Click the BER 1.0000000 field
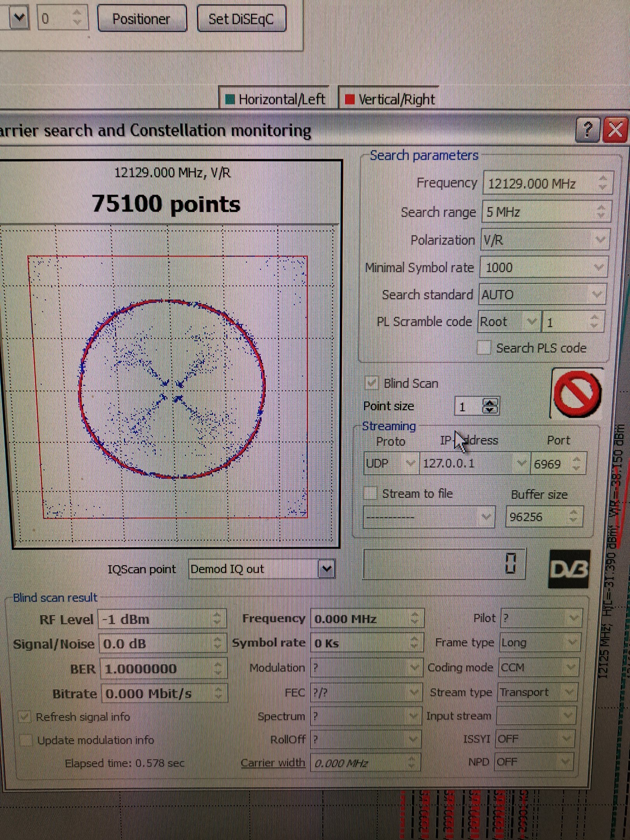 point(164,668)
